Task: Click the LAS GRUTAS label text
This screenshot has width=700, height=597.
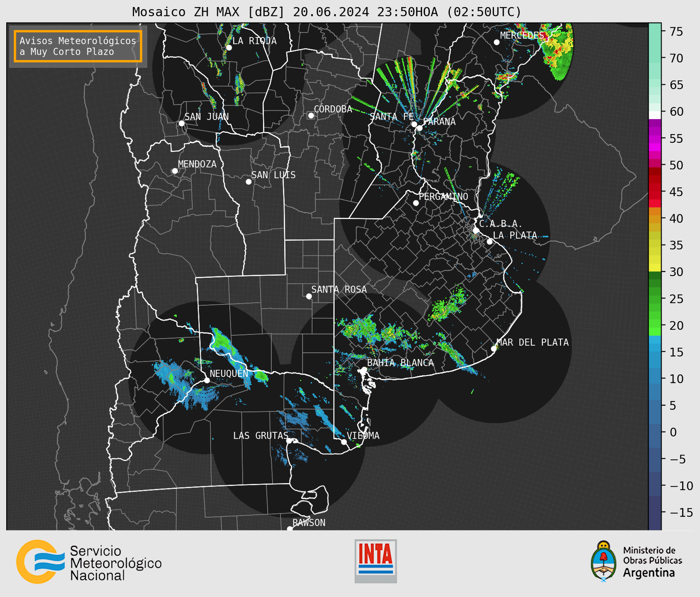Action: point(261,436)
